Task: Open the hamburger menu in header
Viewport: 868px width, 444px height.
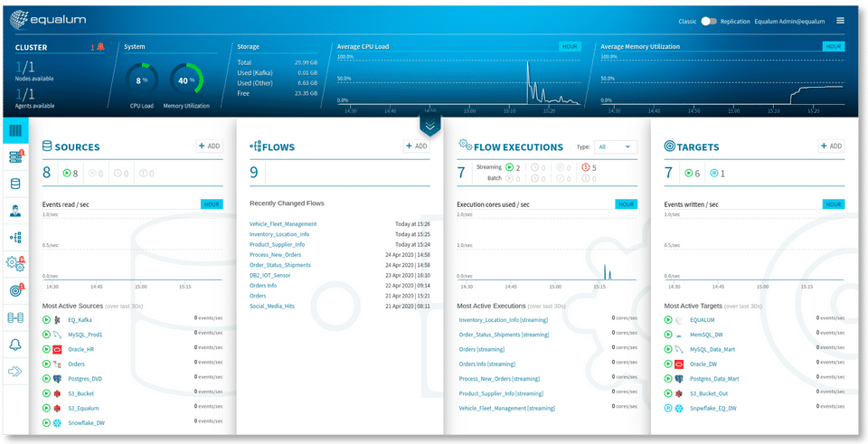Action: 840,21
